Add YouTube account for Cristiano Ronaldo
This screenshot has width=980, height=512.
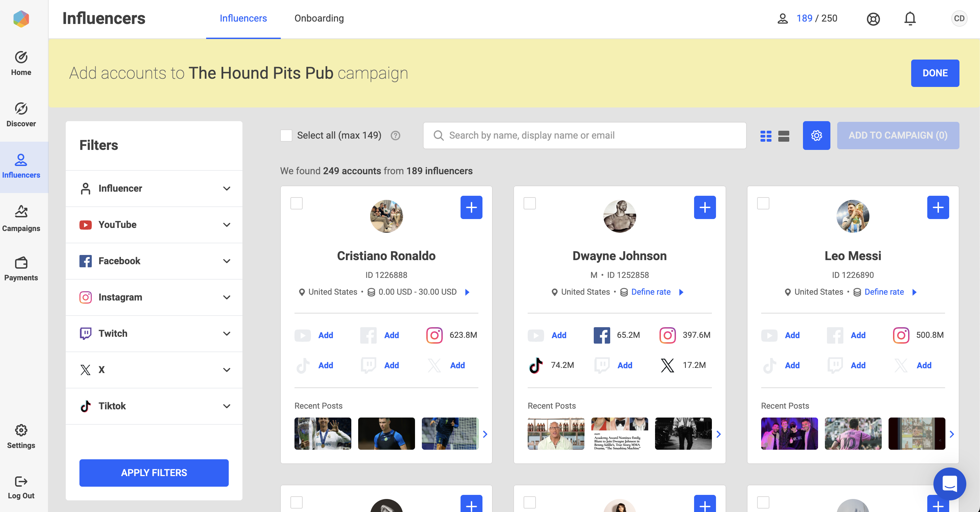coord(326,335)
